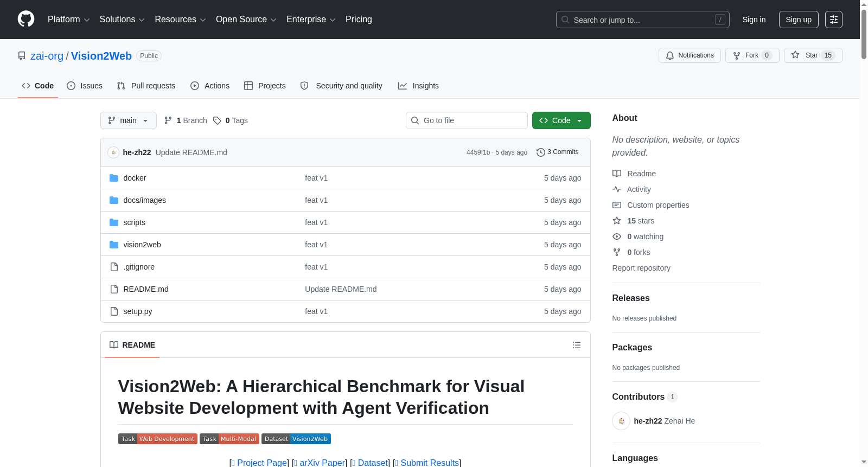Expand the Enterprise menu

311,20
